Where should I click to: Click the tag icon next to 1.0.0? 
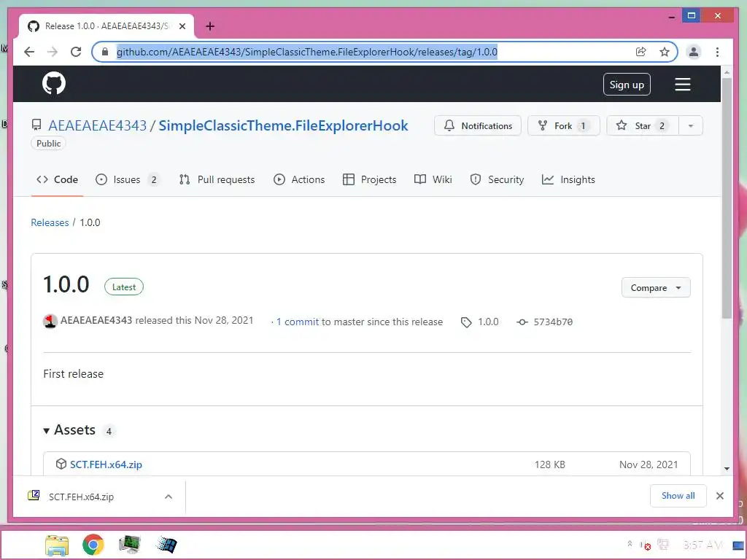click(466, 322)
